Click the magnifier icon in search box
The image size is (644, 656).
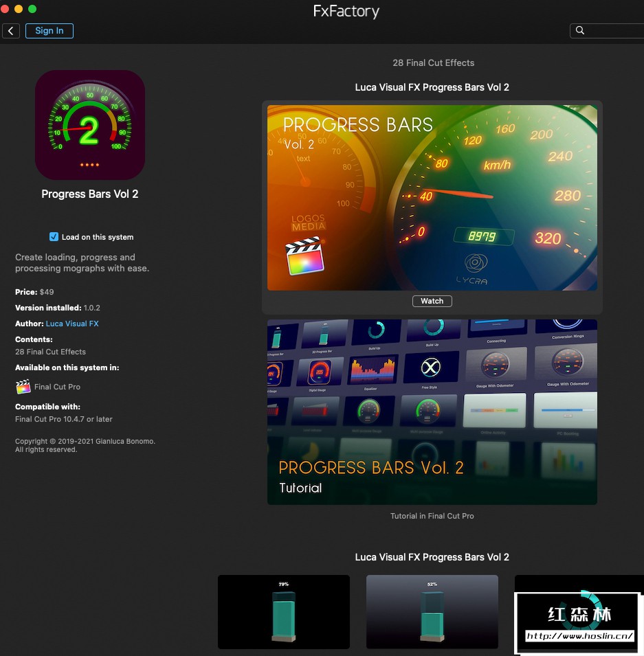[x=580, y=30]
